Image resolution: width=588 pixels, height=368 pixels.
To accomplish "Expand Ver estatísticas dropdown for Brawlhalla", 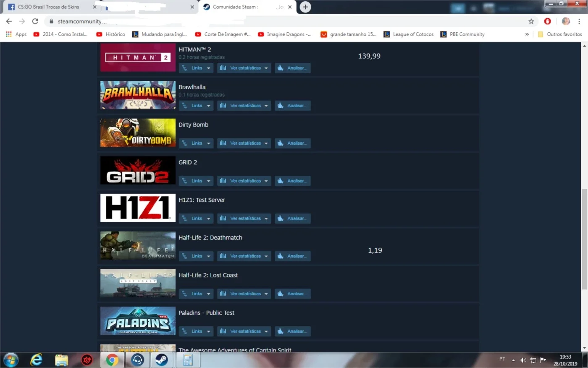I will [x=244, y=106].
